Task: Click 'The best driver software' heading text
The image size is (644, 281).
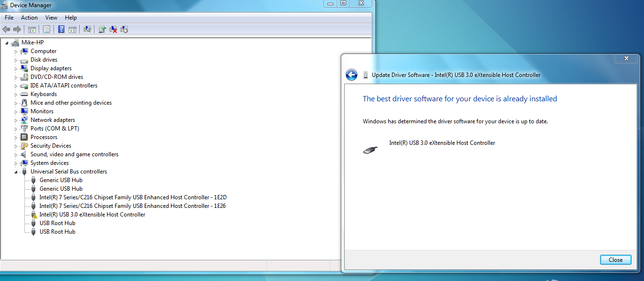Action: tap(460, 99)
